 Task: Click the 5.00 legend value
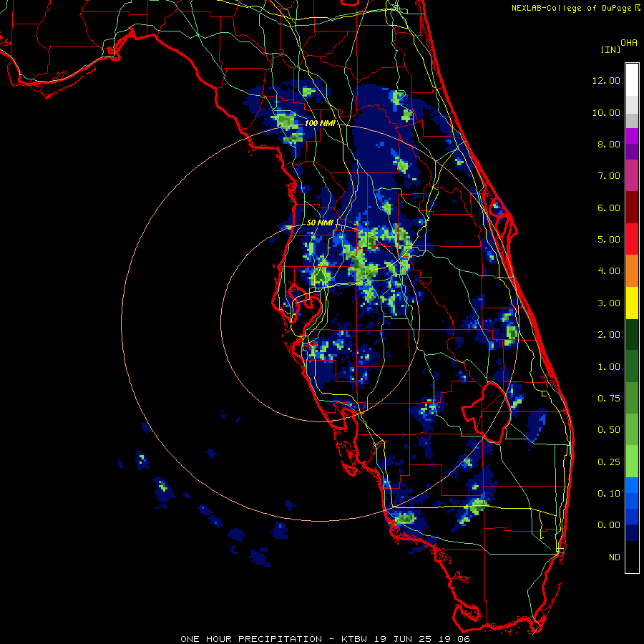pos(609,240)
